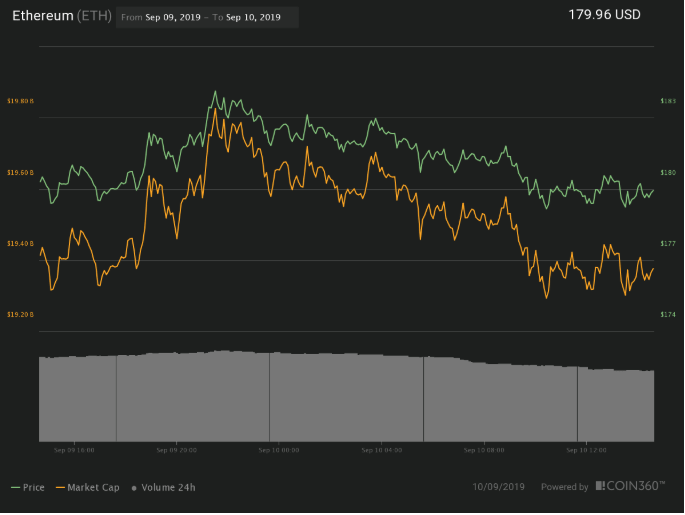Click the $19.80 B market cap axis label

[x=20, y=101]
